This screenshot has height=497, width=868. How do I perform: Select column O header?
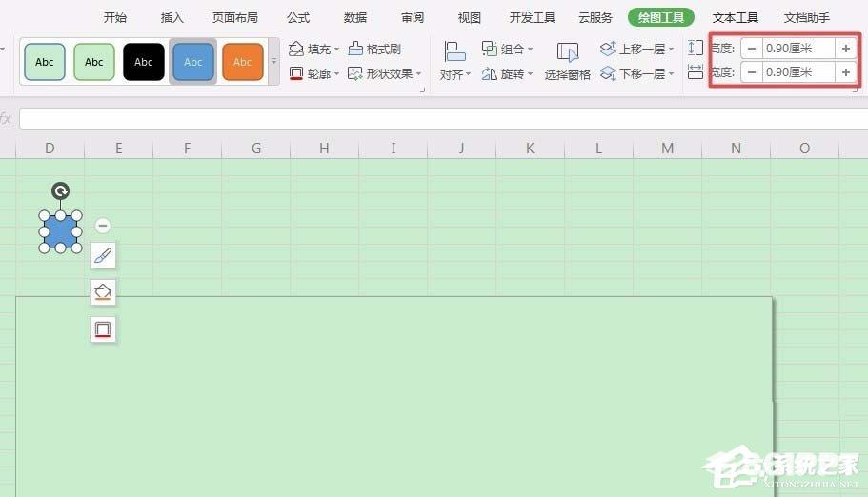coord(805,149)
